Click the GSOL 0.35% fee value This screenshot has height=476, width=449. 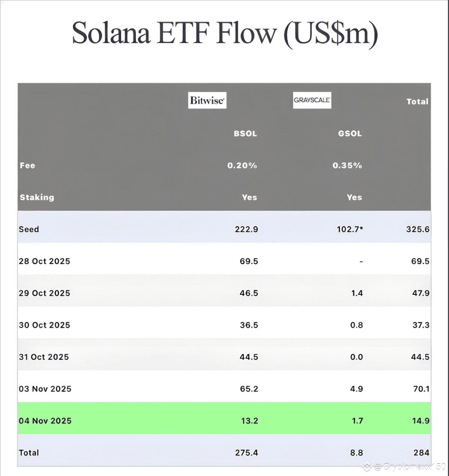347,165
